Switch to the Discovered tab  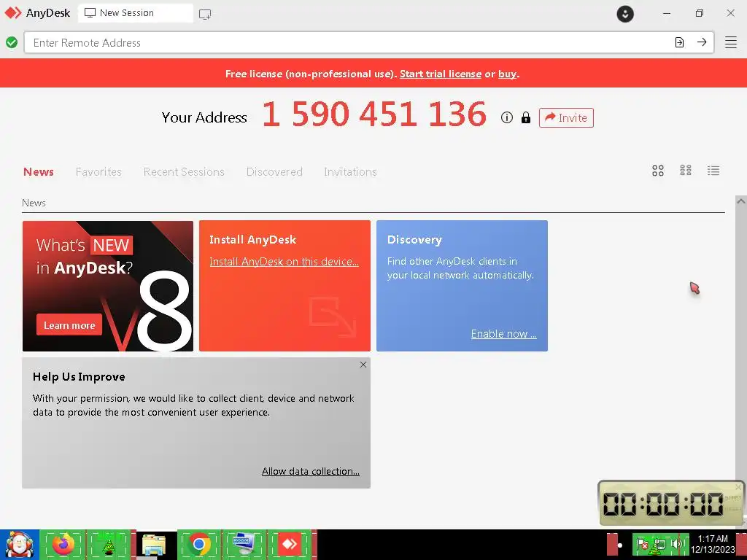click(x=274, y=172)
